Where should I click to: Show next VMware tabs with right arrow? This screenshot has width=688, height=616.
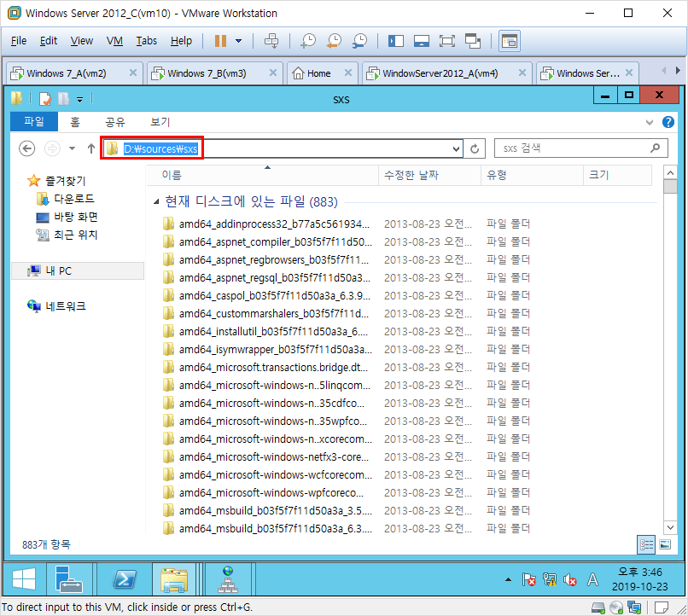678,71
